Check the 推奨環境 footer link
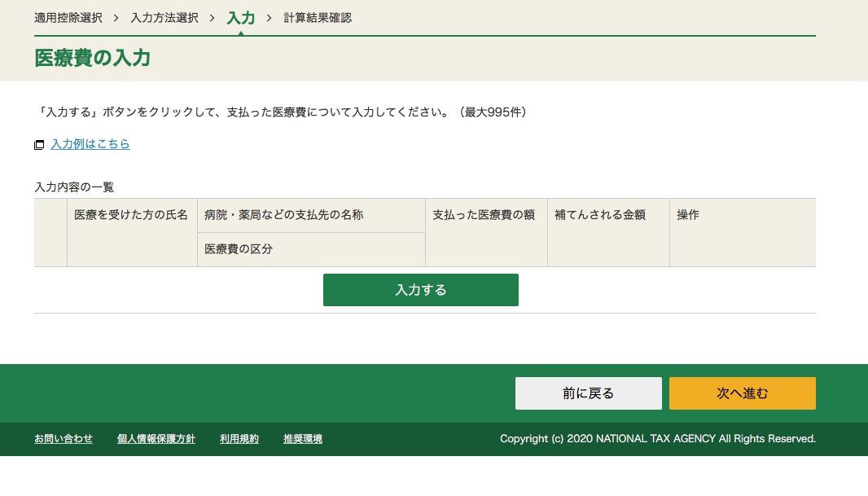 (x=303, y=439)
